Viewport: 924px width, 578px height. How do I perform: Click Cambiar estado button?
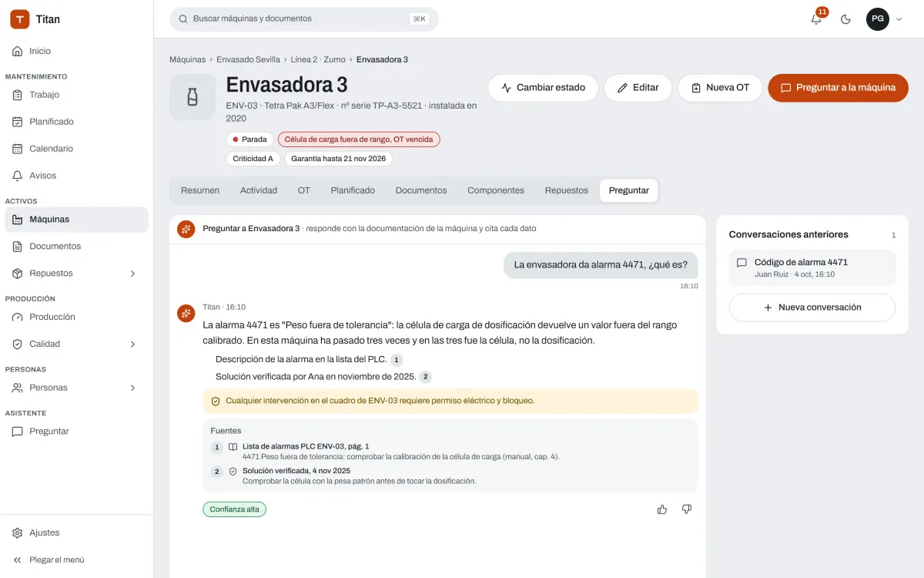point(543,88)
